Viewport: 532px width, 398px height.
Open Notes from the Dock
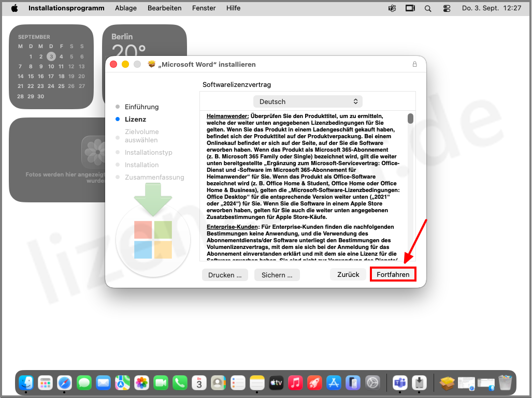(257, 383)
